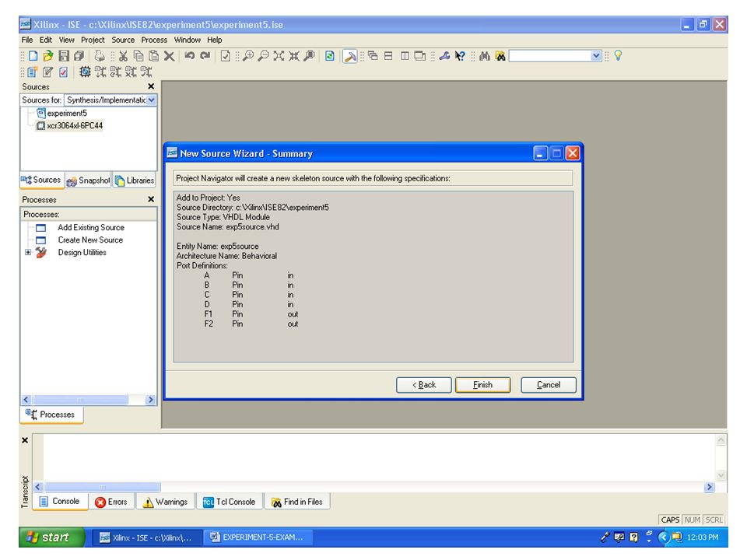The image size is (747, 560).
Task: Select Add Existing Source process
Action: tap(91, 228)
